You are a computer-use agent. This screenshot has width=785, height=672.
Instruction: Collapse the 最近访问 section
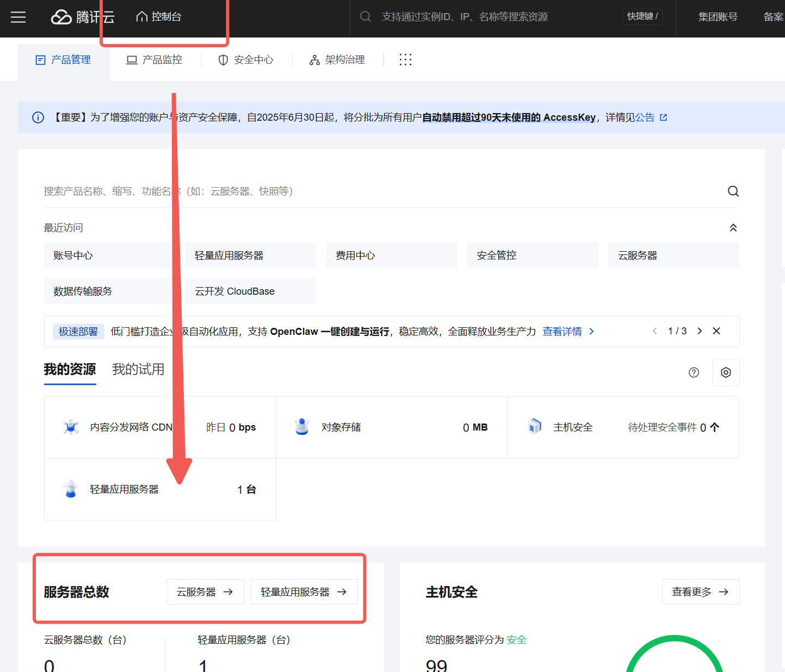(733, 228)
